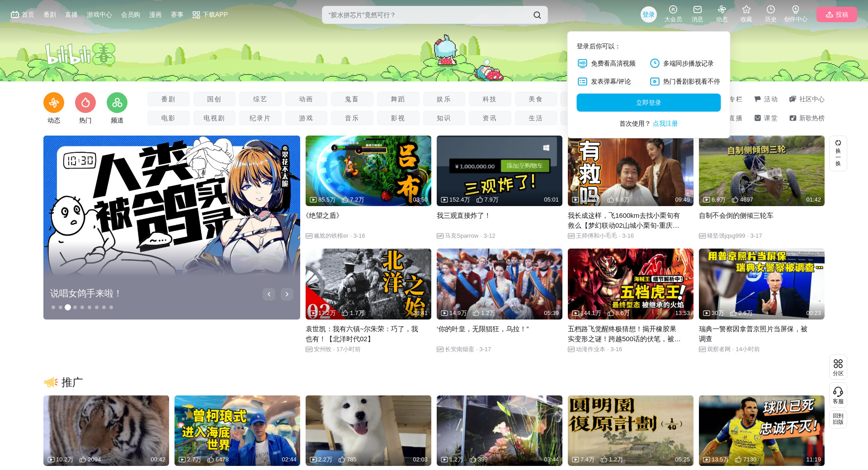Image resolution: width=868 pixels, height=470 pixels.
Task: Open the 新歌热榜 link
Action: point(807,118)
